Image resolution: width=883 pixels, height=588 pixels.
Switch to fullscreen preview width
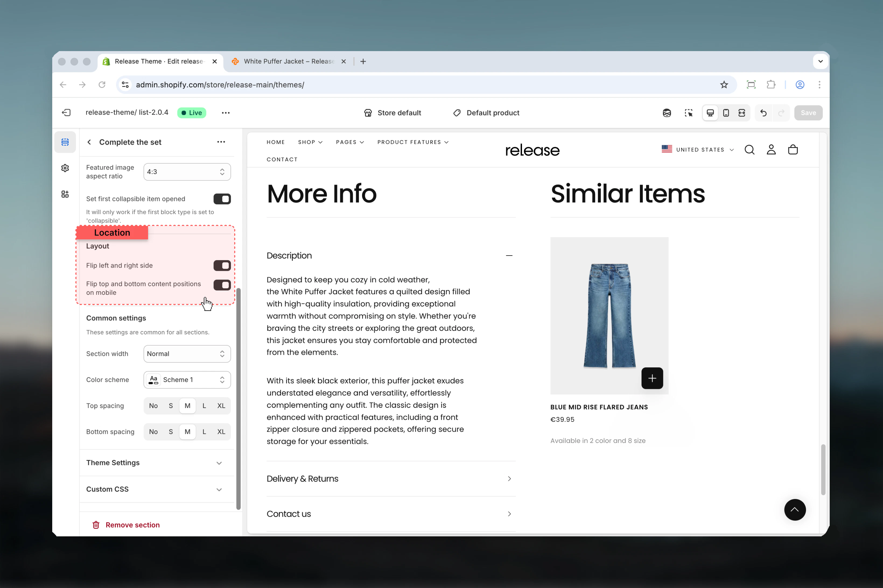click(741, 113)
